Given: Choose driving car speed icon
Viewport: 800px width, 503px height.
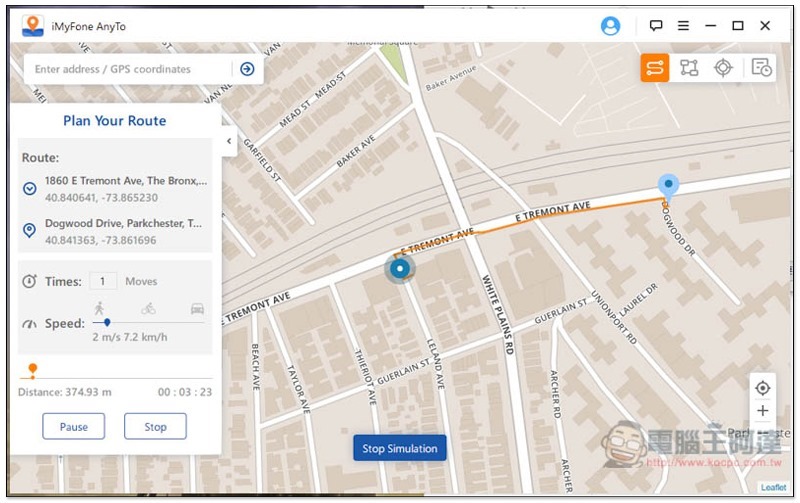Looking at the screenshot, I should pyautogui.click(x=197, y=309).
